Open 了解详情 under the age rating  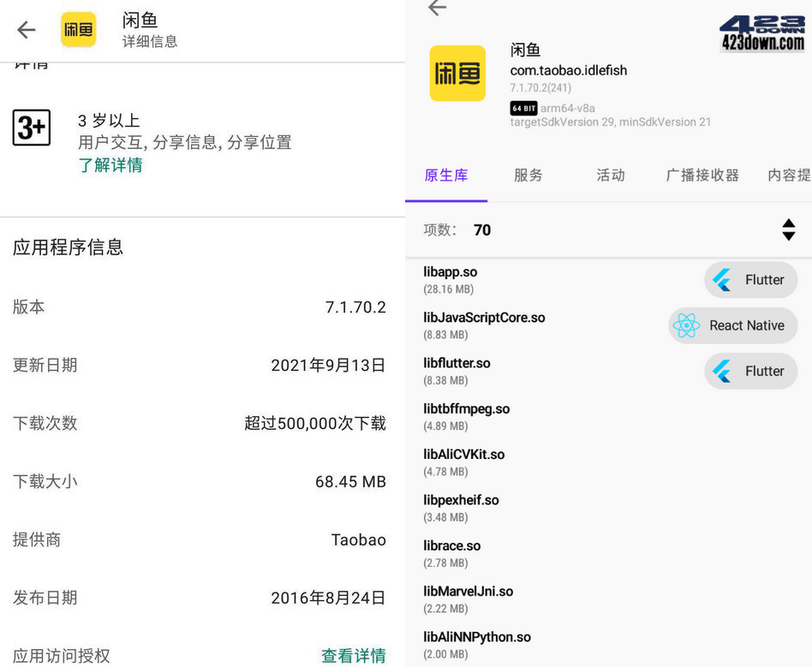click(109, 166)
